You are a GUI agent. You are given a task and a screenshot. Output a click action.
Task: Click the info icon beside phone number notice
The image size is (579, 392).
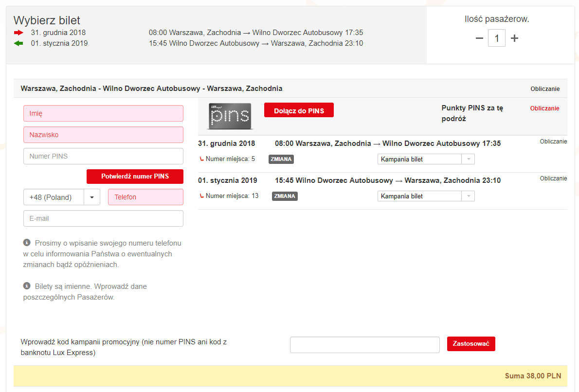coord(27,242)
